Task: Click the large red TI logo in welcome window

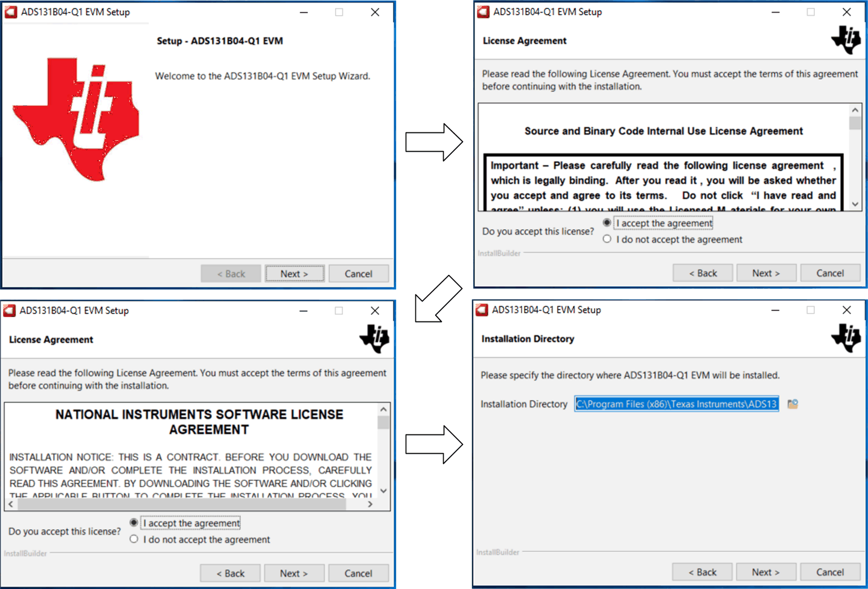Action: (75, 119)
